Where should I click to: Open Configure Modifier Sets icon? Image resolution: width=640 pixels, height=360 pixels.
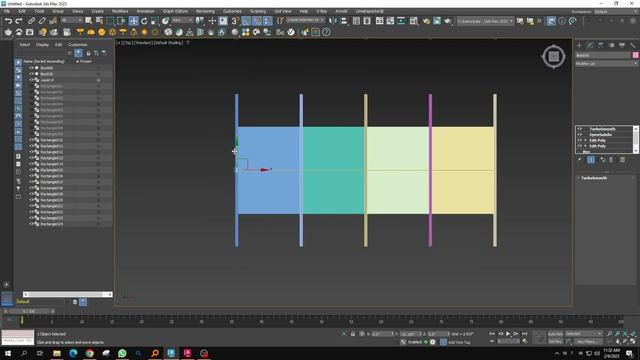pos(622,160)
